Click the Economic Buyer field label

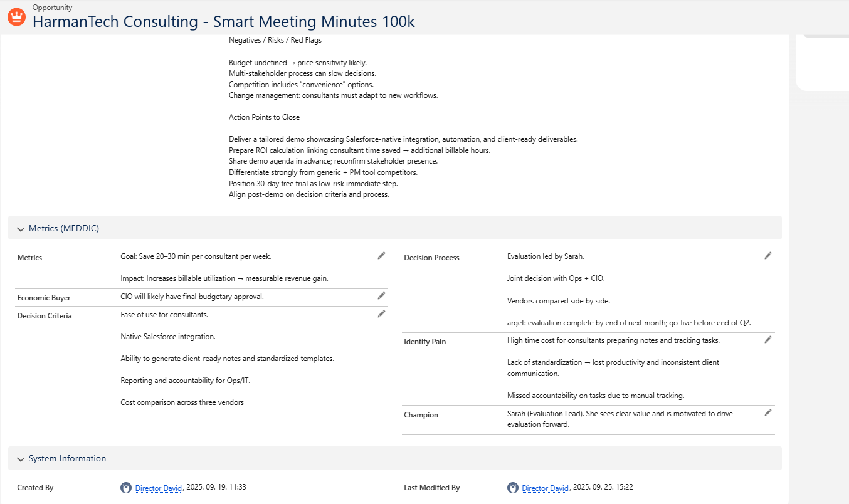[x=44, y=298]
